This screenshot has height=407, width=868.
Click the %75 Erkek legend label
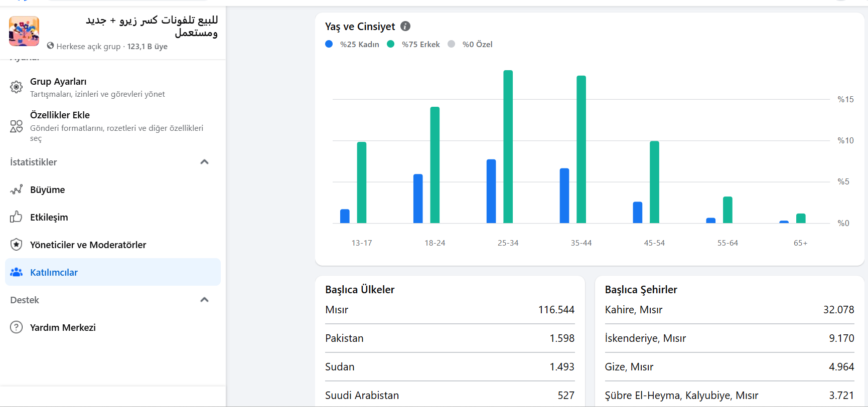click(421, 44)
